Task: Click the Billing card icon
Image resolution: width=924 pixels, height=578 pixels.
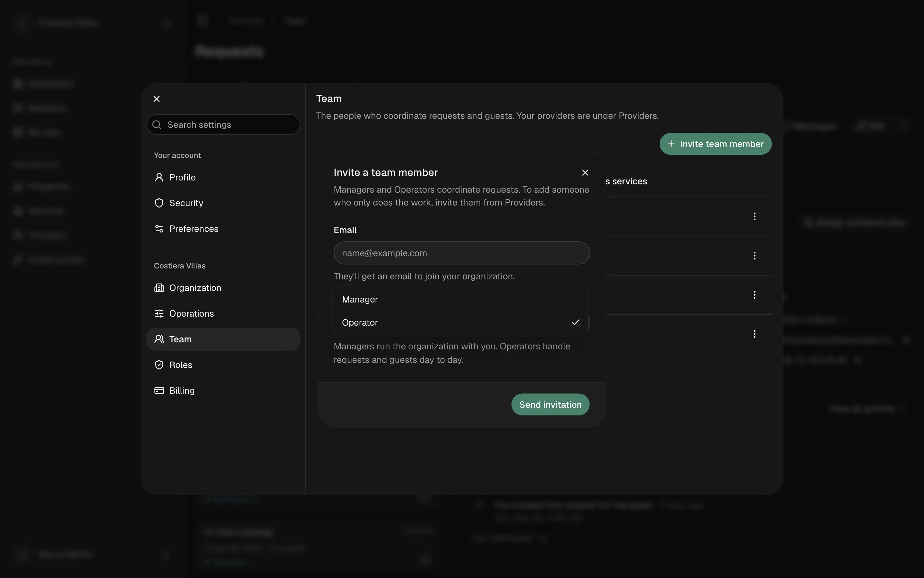Action: [159, 390]
